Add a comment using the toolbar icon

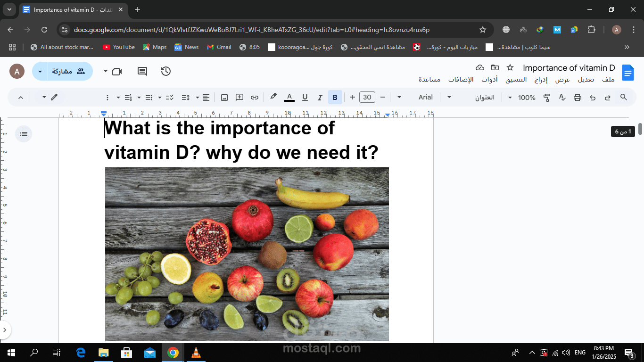[x=239, y=98]
